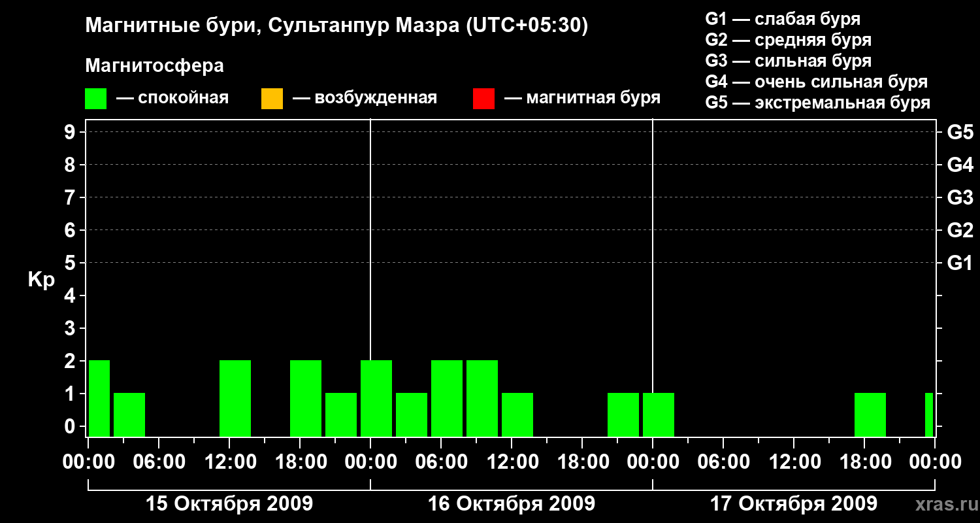Screen dimensions: 980x523
Task: Click the red 'магнитная буря' legend swatch
Action: tap(483, 99)
